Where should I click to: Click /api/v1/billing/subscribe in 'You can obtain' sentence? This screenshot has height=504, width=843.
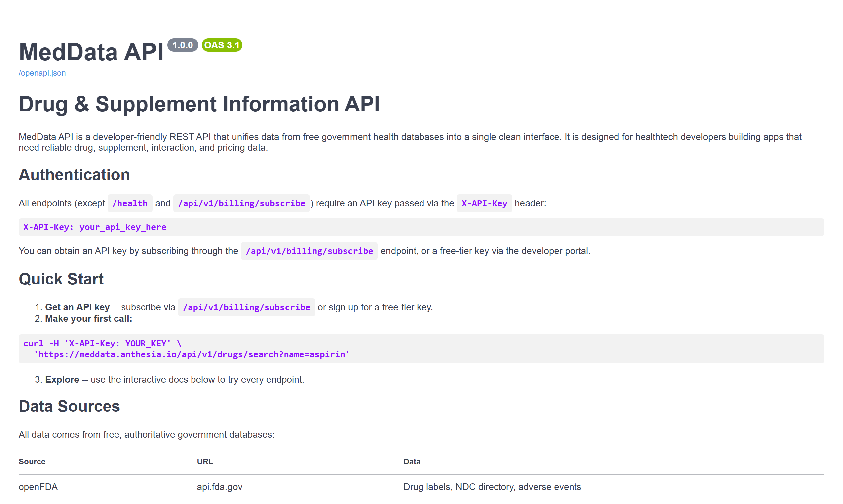309,251
